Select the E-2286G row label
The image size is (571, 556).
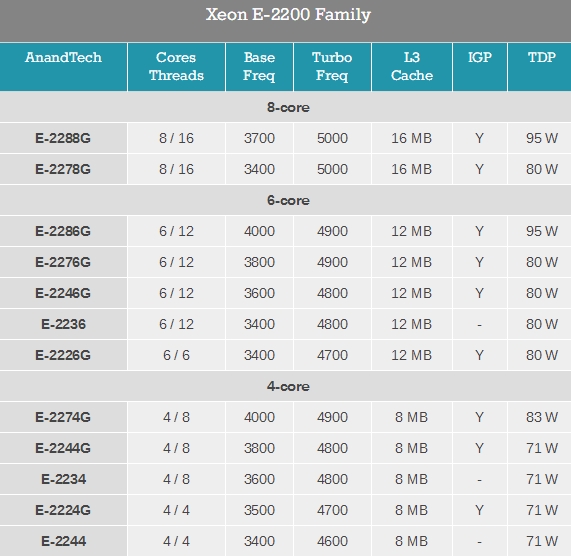point(63,231)
